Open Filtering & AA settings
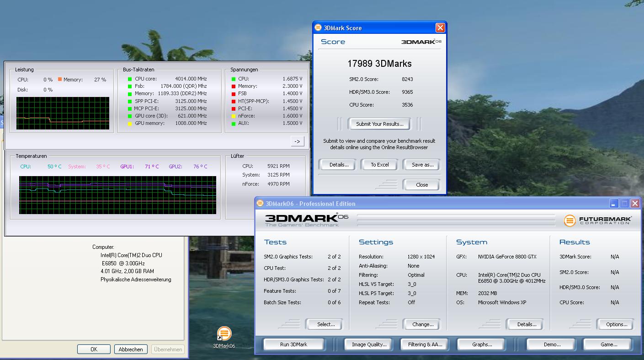The height and width of the screenshot is (360, 644). pyautogui.click(x=425, y=344)
